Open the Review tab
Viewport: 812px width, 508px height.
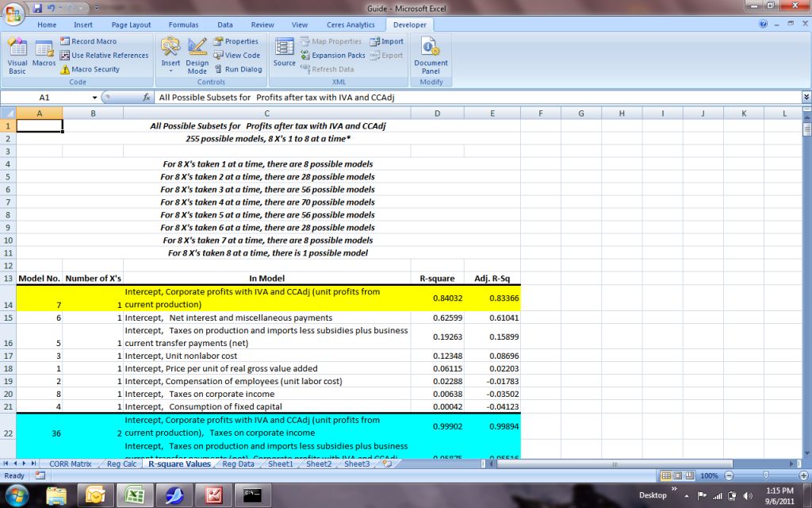click(x=262, y=25)
